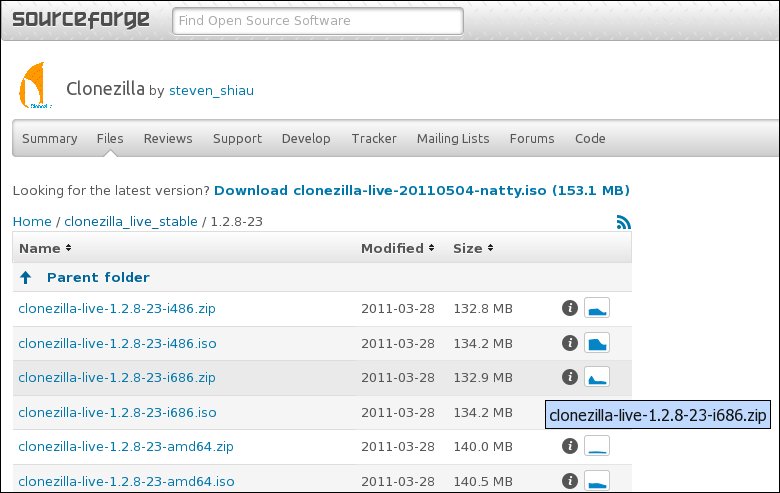This screenshot has height=493, width=780.
Task: Focus the Find Open Source Software search box
Action: coord(318,21)
